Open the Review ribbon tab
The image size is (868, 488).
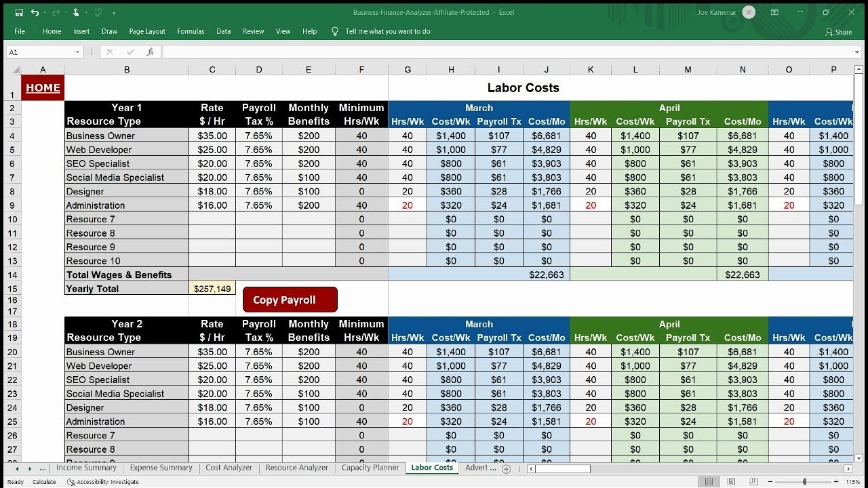click(254, 31)
